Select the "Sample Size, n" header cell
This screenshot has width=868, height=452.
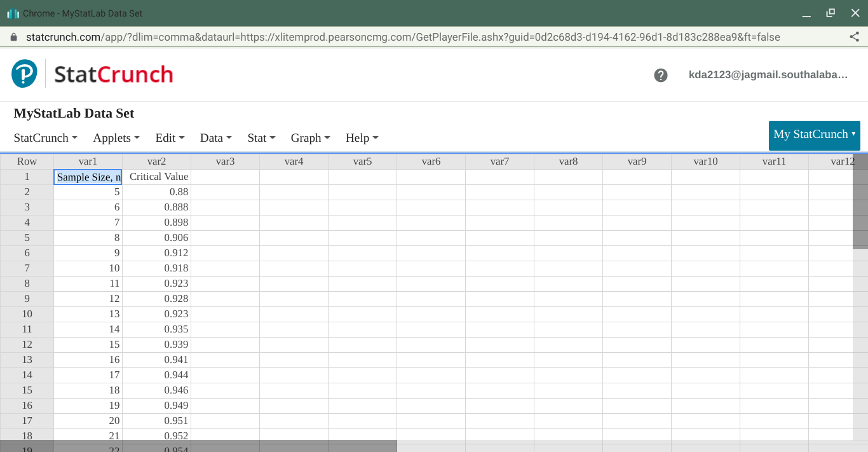coord(88,177)
